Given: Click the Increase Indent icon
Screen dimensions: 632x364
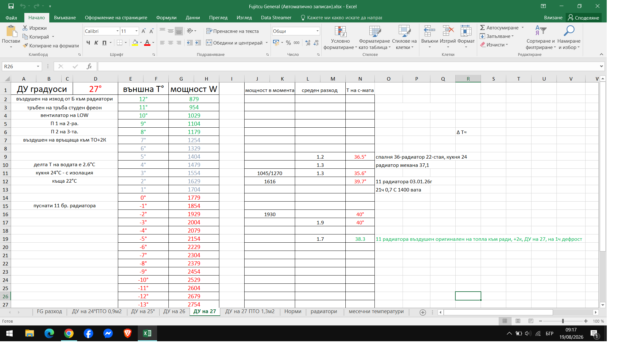Looking at the screenshot, I should coord(198,43).
